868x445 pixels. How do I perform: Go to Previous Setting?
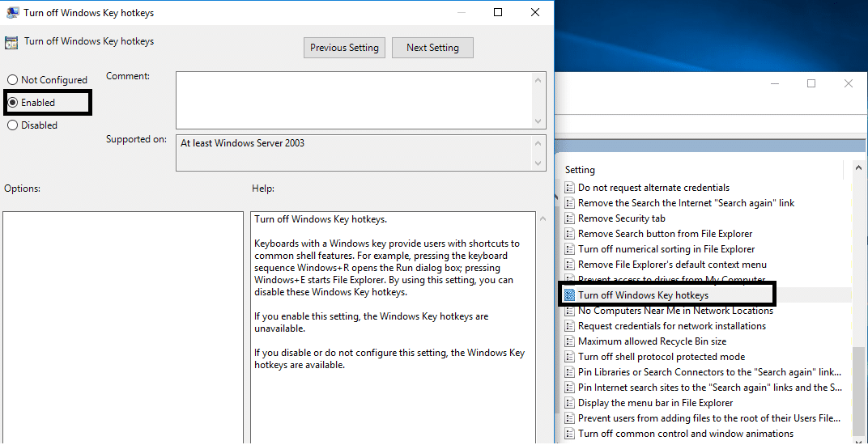coord(344,48)
